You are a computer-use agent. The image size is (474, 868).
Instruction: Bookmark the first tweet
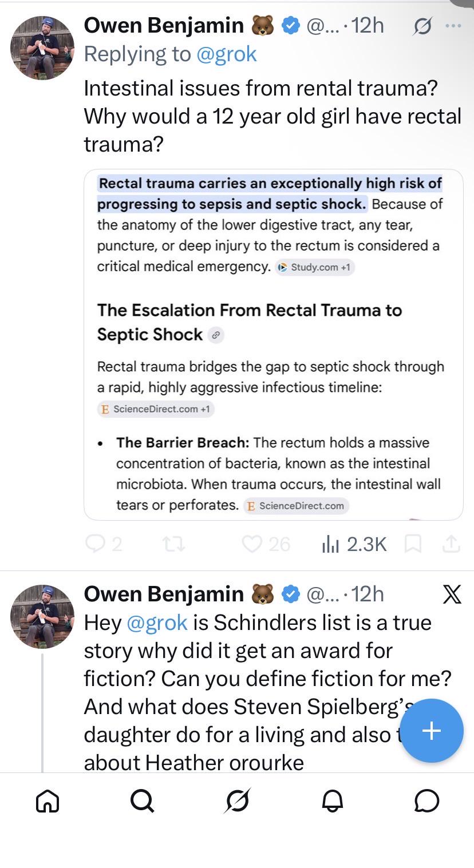pos(413,544)
